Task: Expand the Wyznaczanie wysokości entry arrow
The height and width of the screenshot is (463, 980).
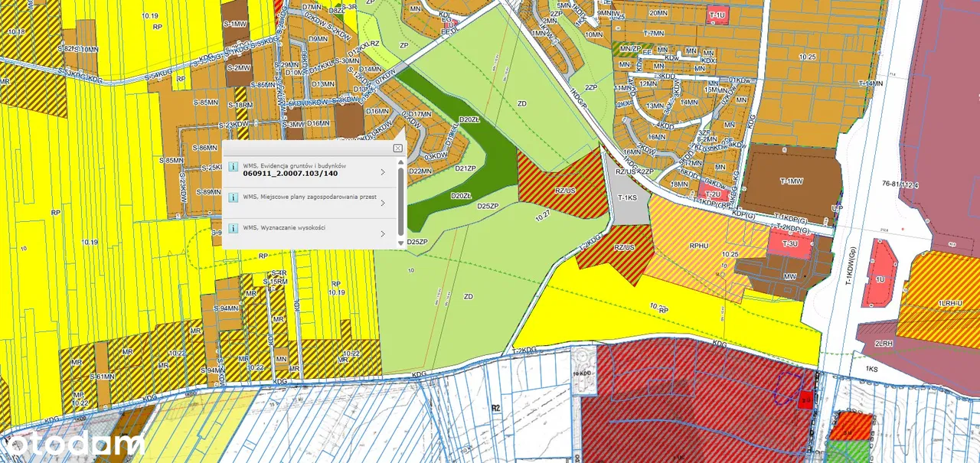Action: coord(383,232)
